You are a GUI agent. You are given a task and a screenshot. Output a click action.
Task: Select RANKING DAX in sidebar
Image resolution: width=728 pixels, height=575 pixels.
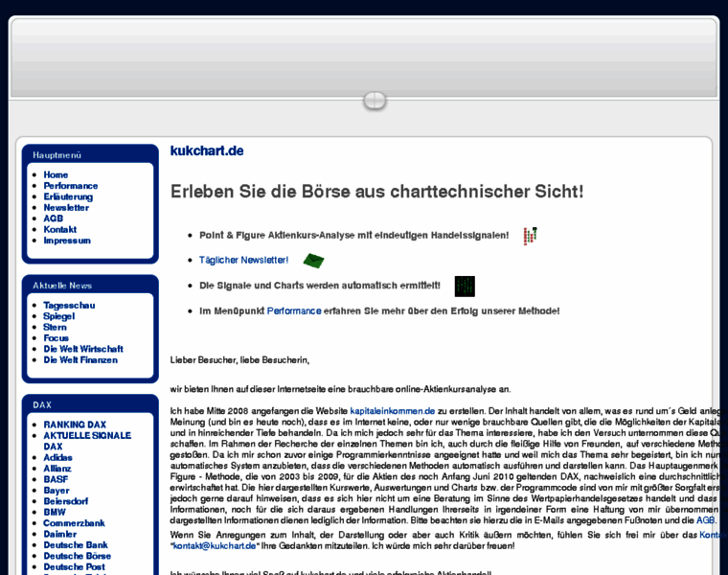[75, 425]
